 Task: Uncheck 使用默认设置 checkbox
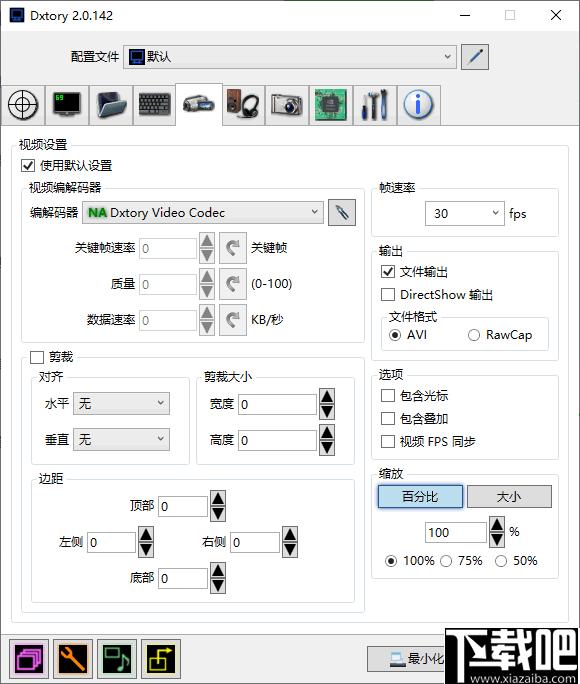click(x=28, y=166)
